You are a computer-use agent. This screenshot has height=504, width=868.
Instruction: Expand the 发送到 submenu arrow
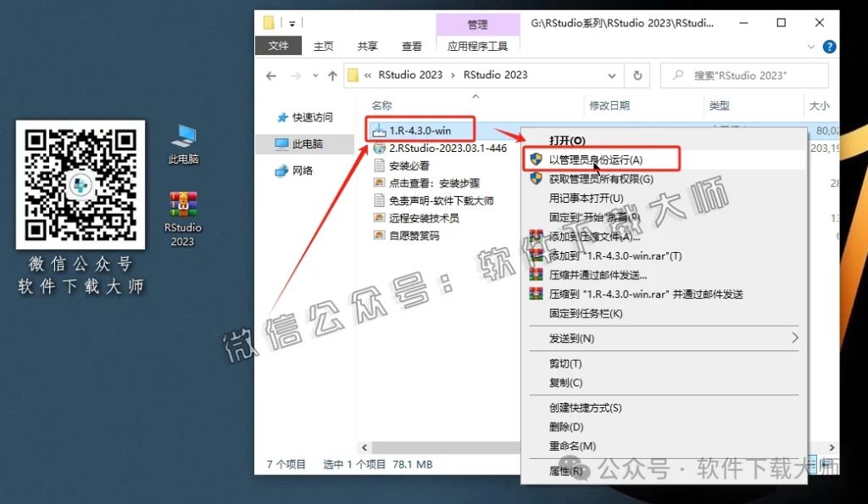coord(795,339)
